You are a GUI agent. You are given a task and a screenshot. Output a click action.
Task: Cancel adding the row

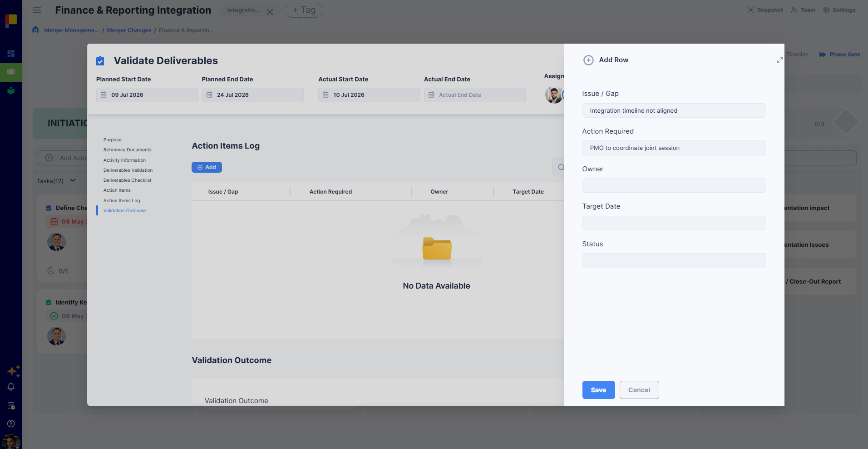(639, 390)
